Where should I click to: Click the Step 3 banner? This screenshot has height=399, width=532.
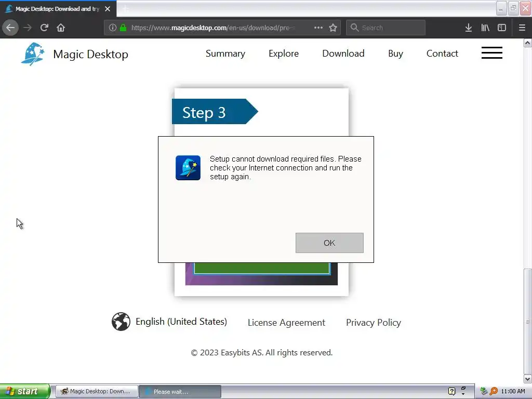[215, 112]
